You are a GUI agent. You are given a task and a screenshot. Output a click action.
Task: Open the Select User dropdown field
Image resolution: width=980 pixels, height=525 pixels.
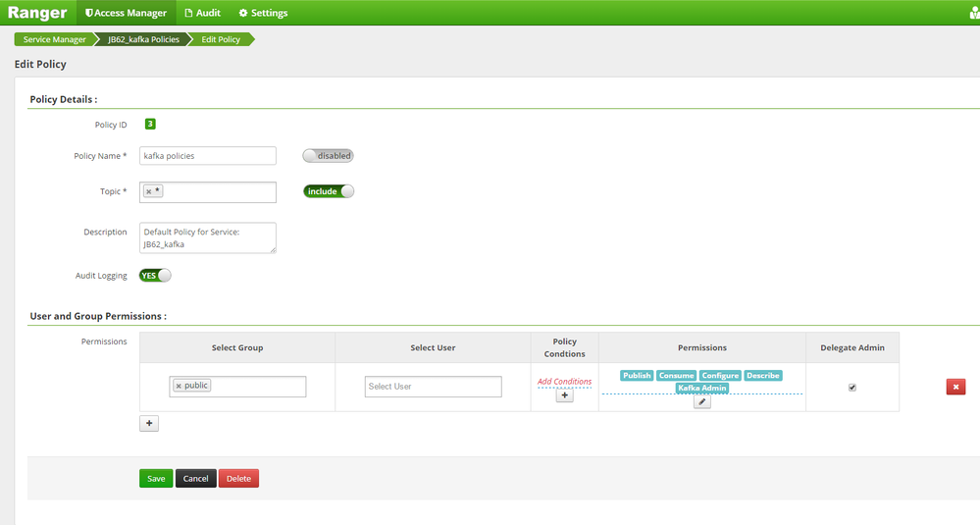[434, 387]
